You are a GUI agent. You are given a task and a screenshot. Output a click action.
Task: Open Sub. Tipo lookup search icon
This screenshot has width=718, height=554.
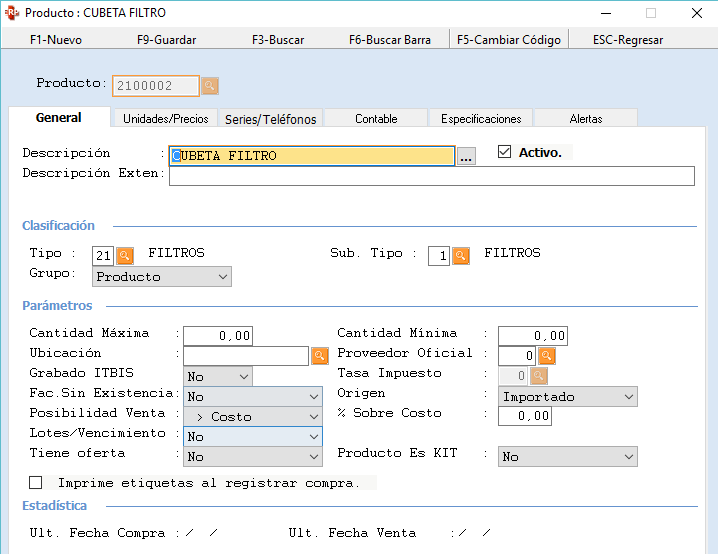461,255
